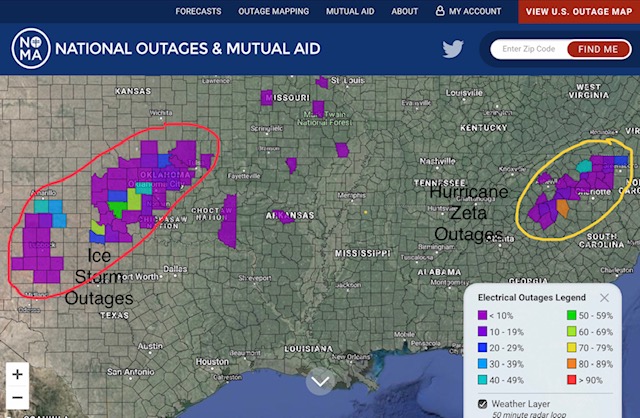Click the LOUISIANA state label
The width and height of the screenshot is (640, 418).
[x=309, y=349]
